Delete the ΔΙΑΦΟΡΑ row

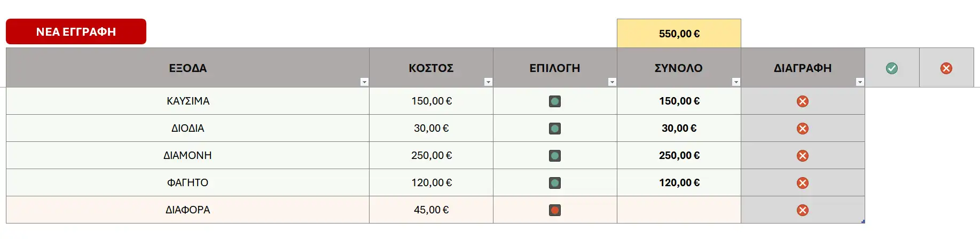tap(803, 210)
